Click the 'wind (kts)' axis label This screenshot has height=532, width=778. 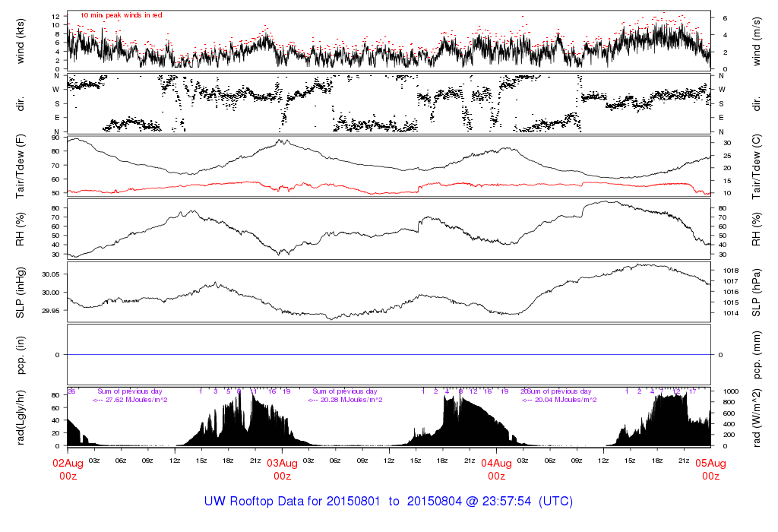(x=21, y=41)
